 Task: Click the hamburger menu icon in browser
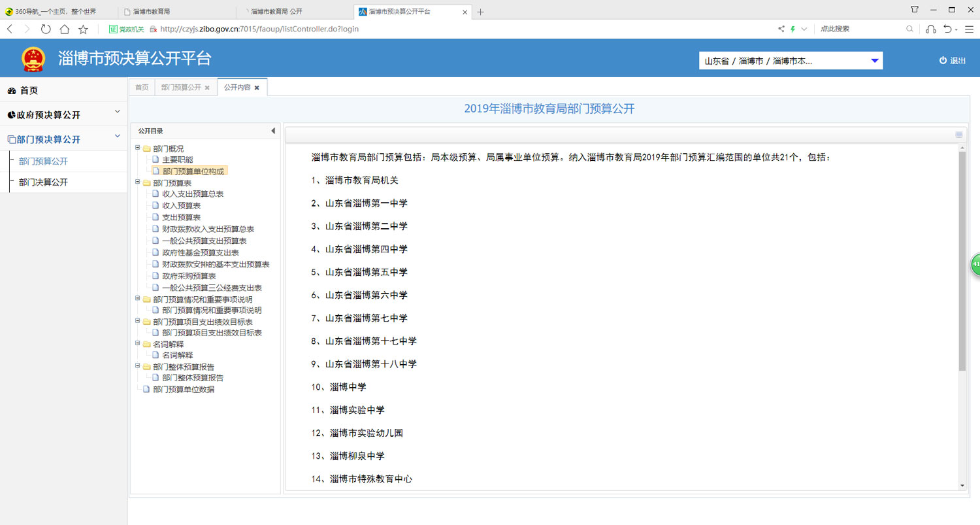970,29
